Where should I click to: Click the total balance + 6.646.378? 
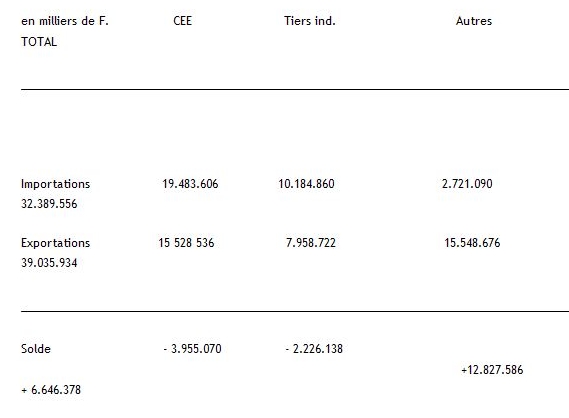click(x=51, y=390)
